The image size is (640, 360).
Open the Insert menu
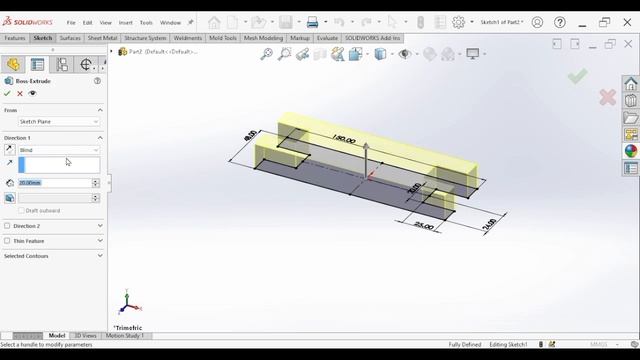point(125,22)
